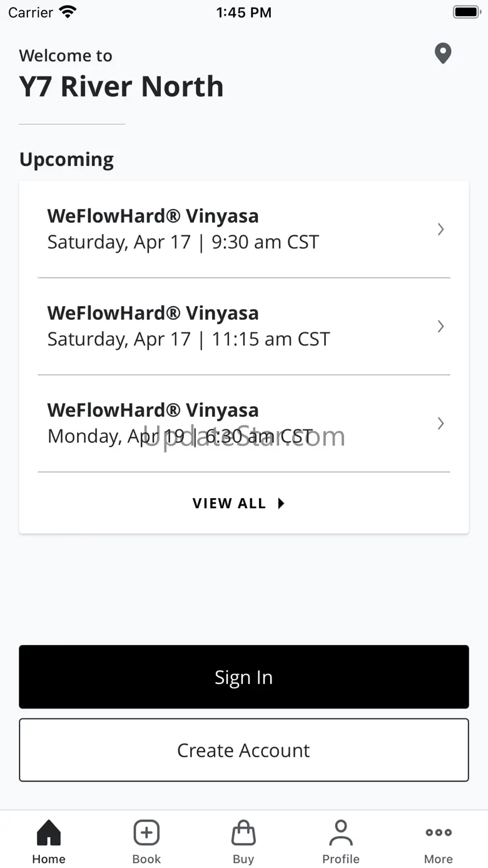Open the VIEW ALL classes link
Viewport: 488px width, 868px height.
[x=230, y=503]
